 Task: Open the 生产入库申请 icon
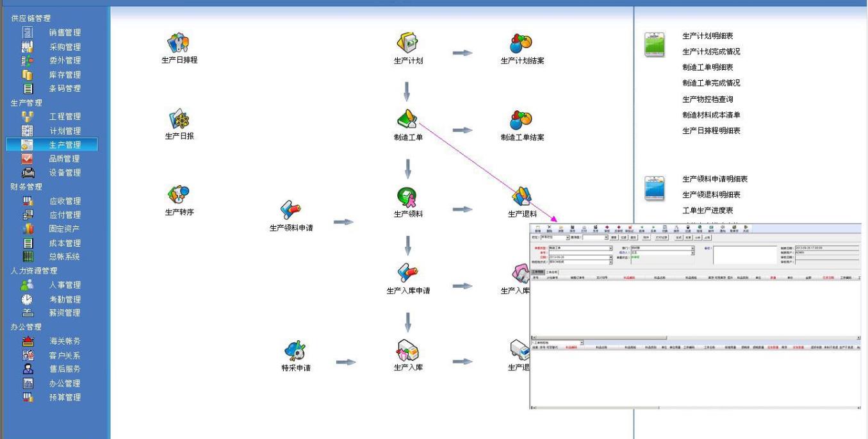point(407,274)
